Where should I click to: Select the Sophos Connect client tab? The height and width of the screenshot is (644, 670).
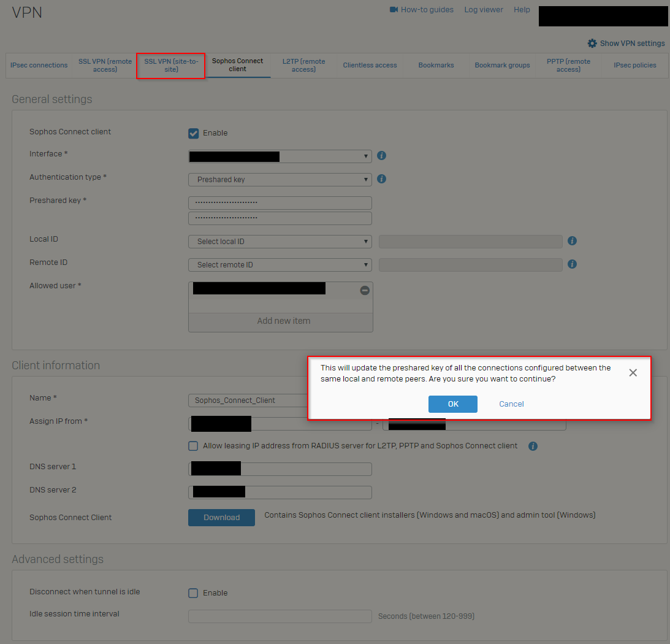(238, 65)
